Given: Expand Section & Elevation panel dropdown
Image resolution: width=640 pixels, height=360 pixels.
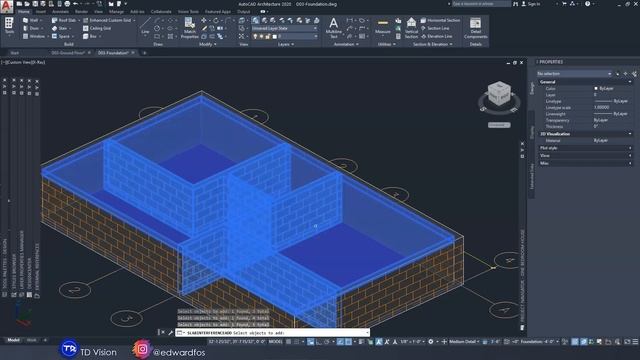Looking at the screenshot, I should point(433,44).
